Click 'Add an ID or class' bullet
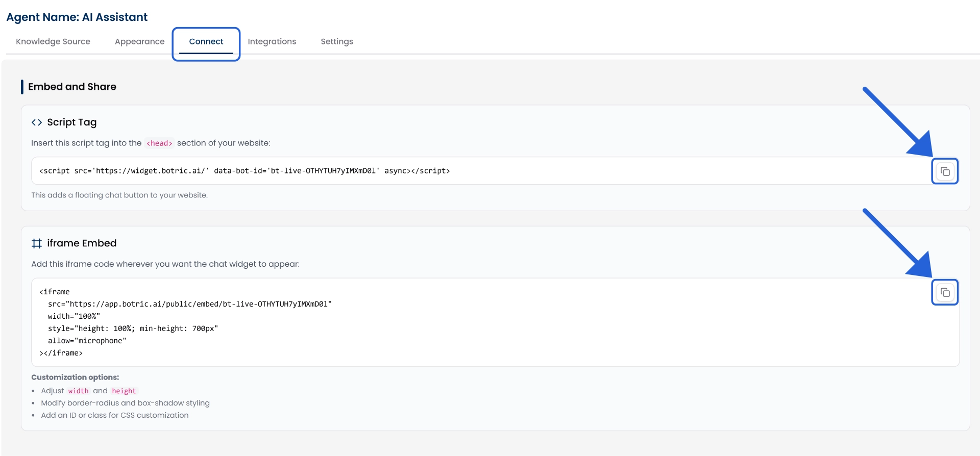The width and height of the screenshot is (980, 456). pos(115,415)
